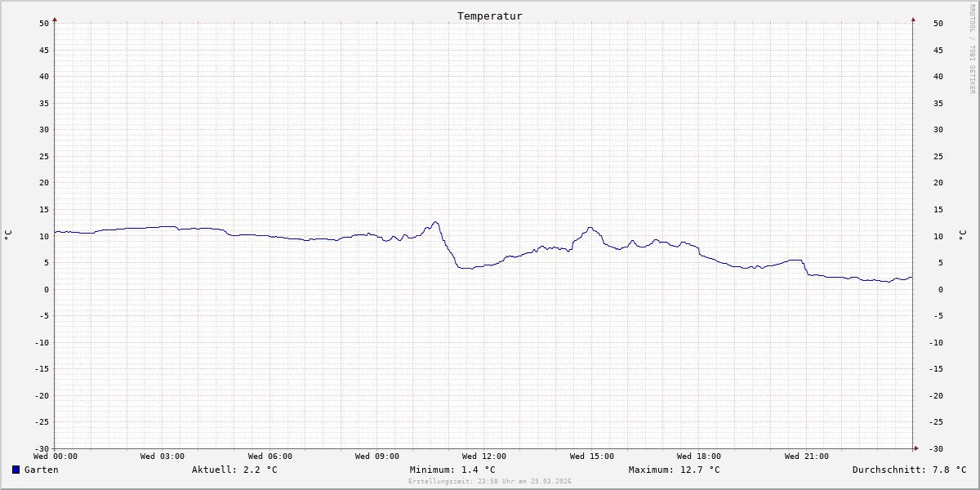The width and height of the screenshot is (980, 490).
Task: Select the Durchschnitt: 7.8 °C value
Action: [x=909, y=470]
